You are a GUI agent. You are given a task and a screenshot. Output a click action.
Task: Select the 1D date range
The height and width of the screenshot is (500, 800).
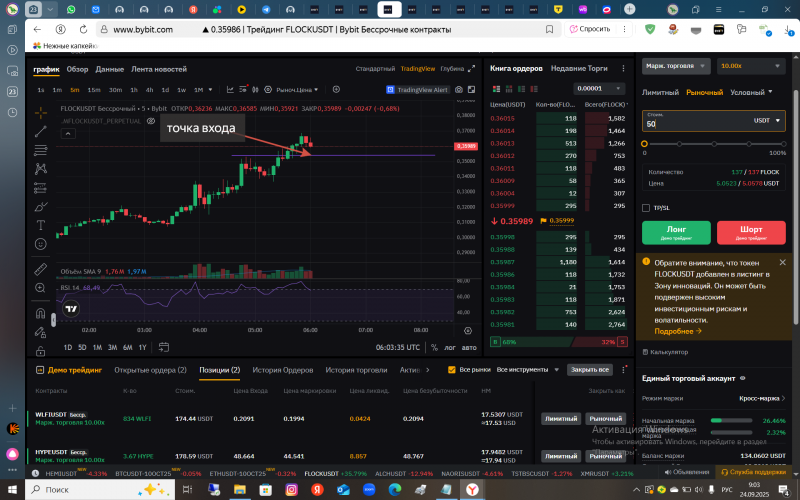(68, 347)
